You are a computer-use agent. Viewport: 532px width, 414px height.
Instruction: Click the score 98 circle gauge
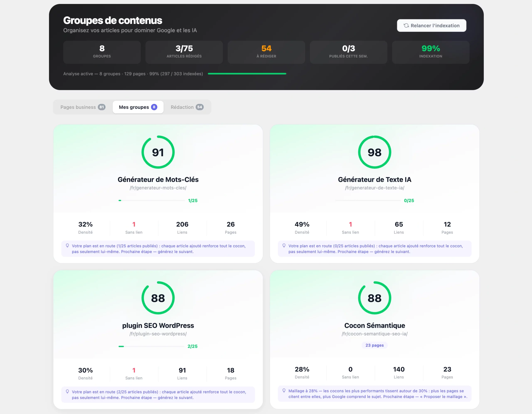click(x=375, y=152)
